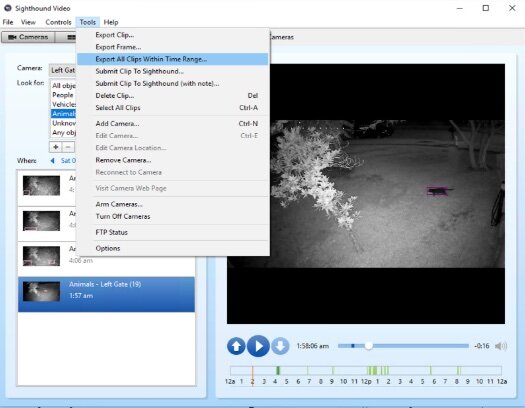Choose Add Camera... menu entry
The height and width of the screenshot is (408, 525).
pyautogui.click(x=173, y=124)
